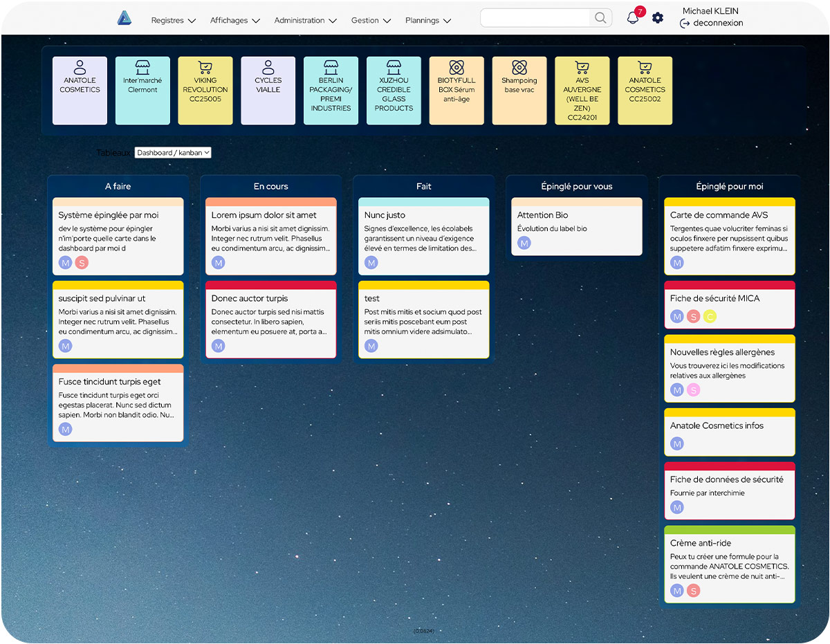
Task: Open the Plannings menu
Action: [x=427, y=21]
